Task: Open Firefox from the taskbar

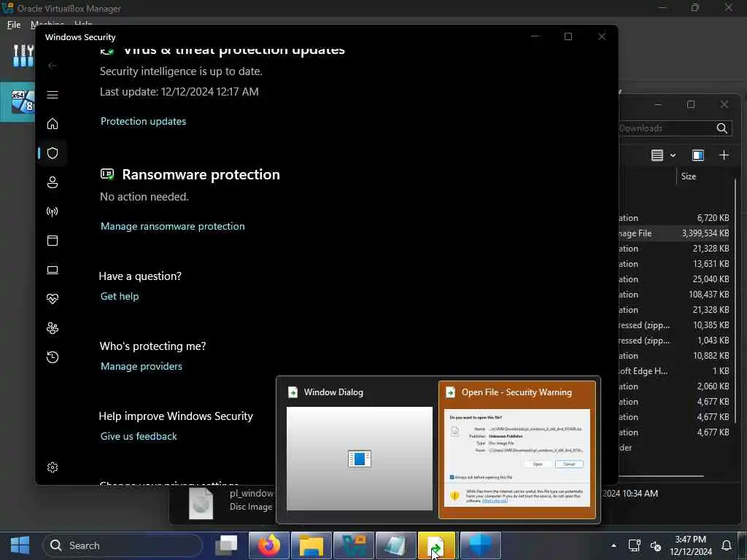Action: 269,545
